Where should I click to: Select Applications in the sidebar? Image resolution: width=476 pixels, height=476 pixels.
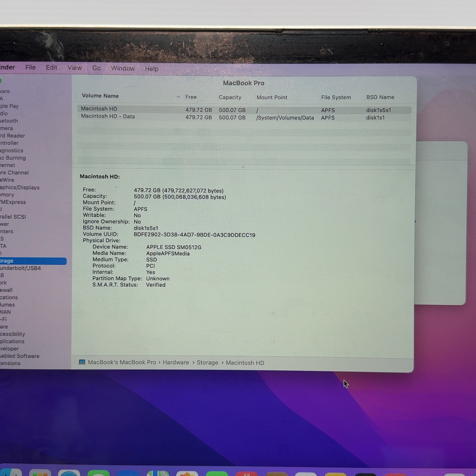click(x=12, y=342)
